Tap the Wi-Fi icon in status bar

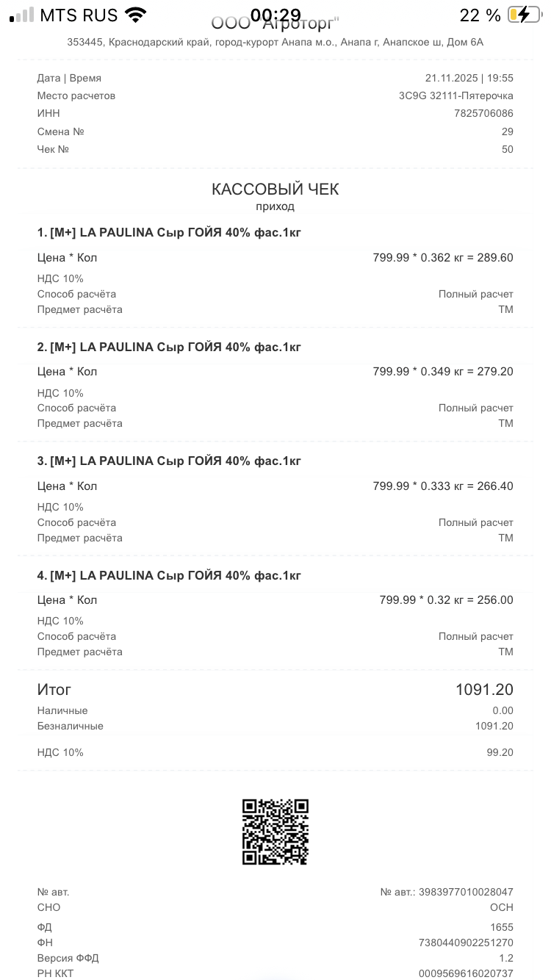click(x=135, y=15)
